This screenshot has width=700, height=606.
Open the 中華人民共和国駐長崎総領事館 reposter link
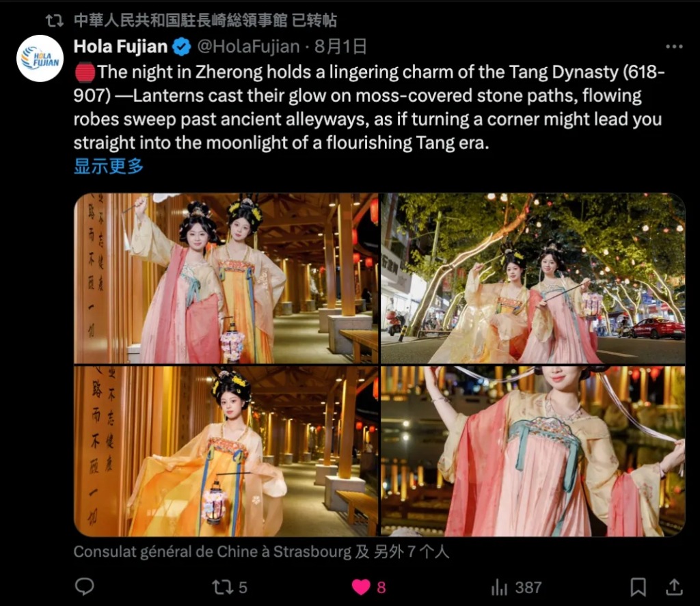(x=180, y=20)
